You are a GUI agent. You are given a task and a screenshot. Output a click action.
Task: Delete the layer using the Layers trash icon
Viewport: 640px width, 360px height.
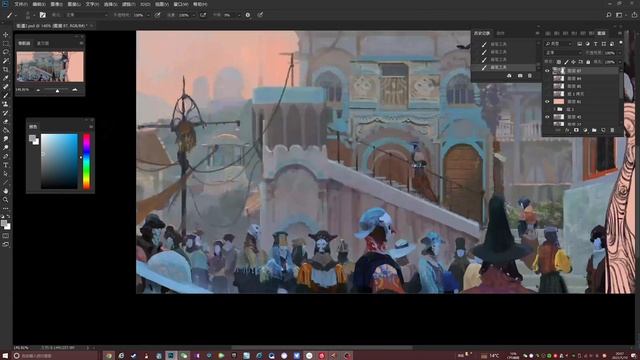coord(612,130)
